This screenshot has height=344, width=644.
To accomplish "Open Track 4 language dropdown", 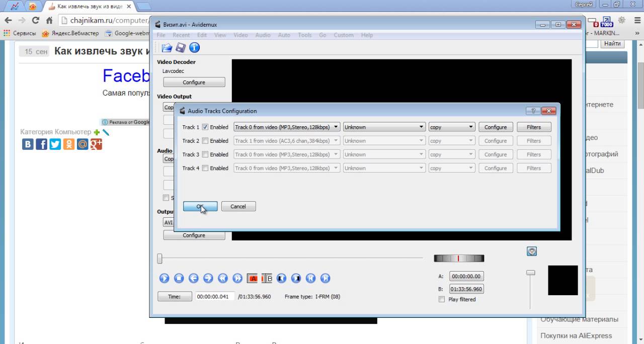I will (x=384, y=168).
